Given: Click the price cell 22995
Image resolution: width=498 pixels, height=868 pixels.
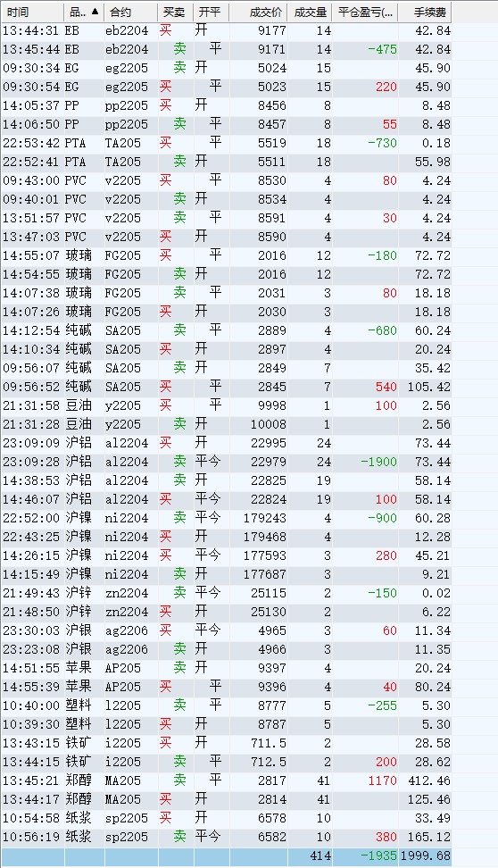Looking at the screenshot, I should pos(269,444).
